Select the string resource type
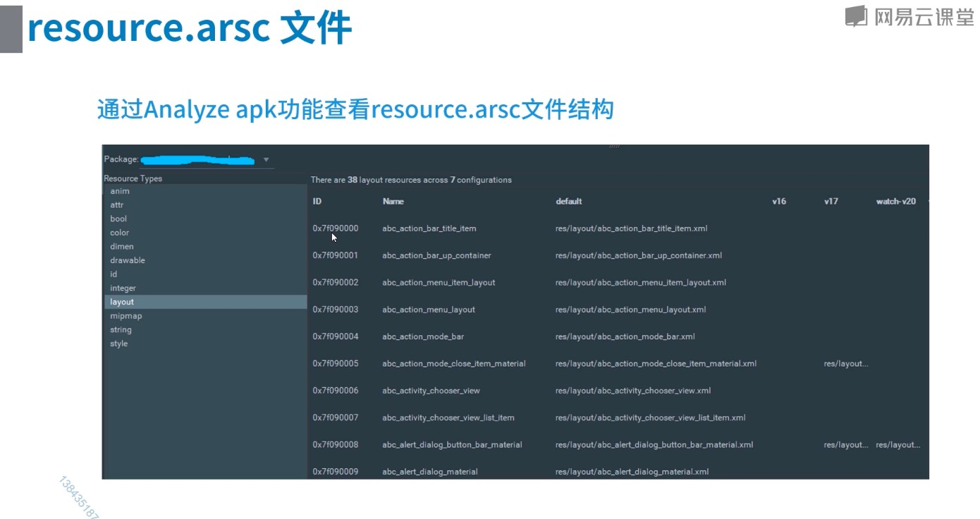This screenshot has width=980, height=519. tap(120, 329)
